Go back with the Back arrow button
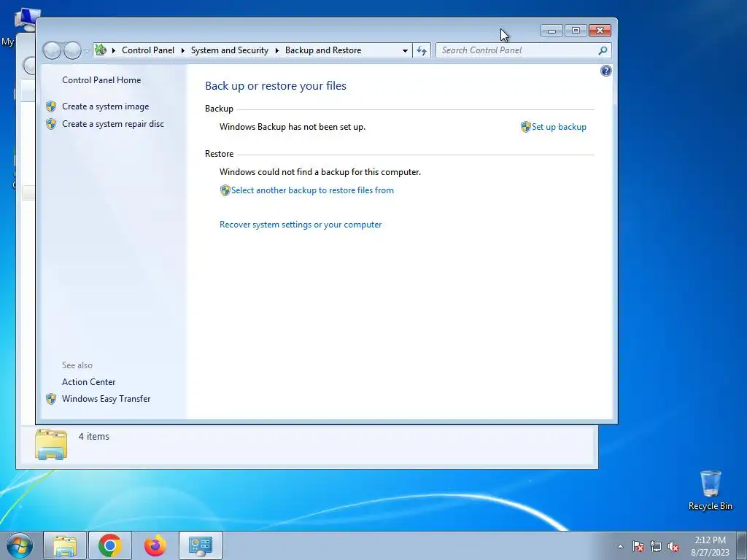Image resolution: width=747 pixels, height=560 pixels. [x=52, y=50]
